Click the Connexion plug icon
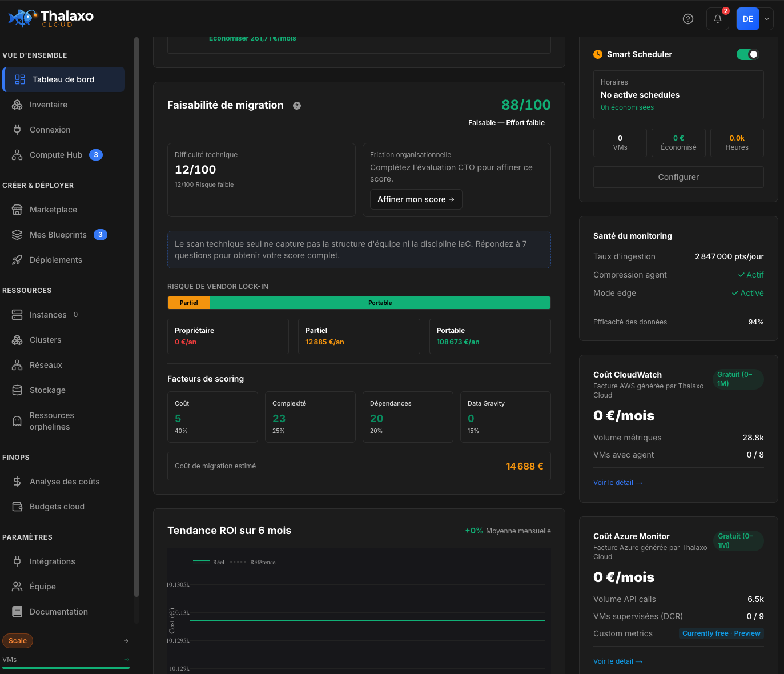 click(x=17, y=130)
